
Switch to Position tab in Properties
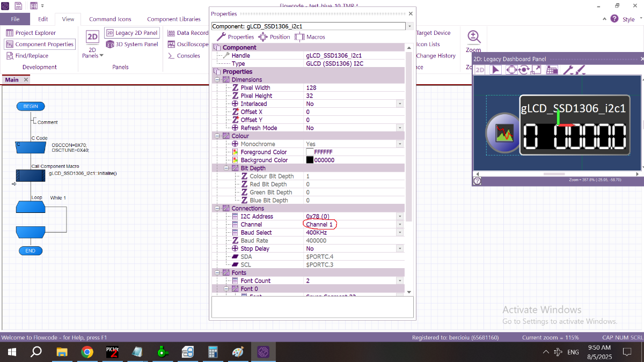[274, 37]
